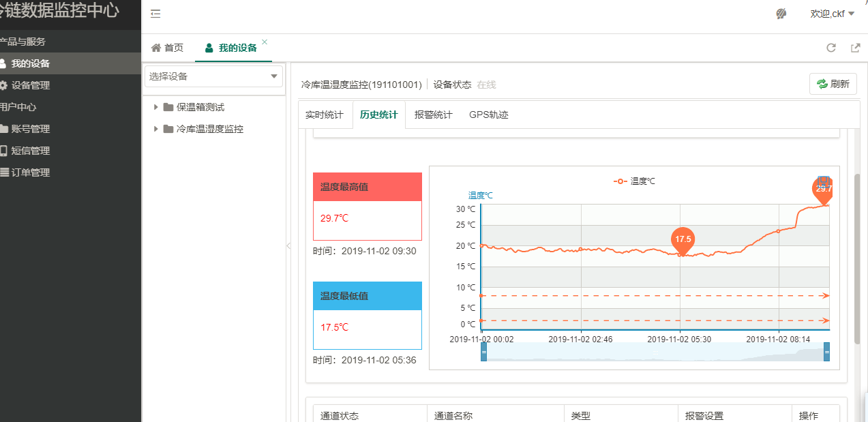
Task: Expand the 保温箱测试 tree folder
Action: (156, 107)
